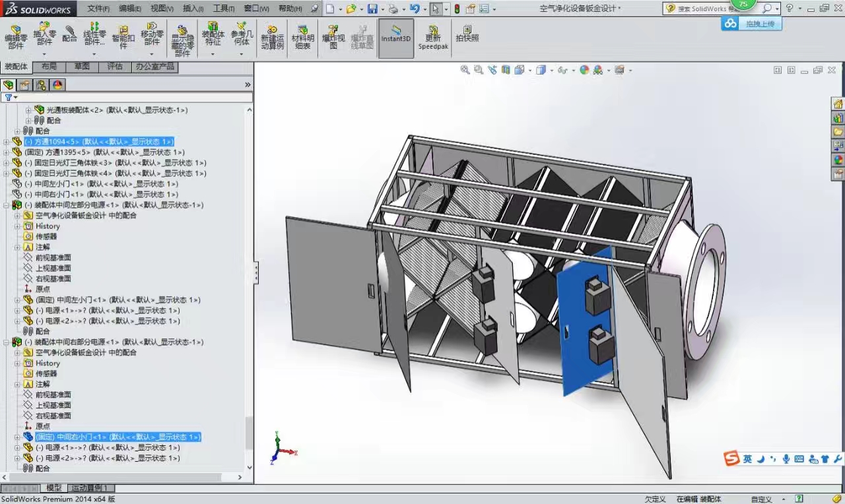Open the 帮助(H) menu
The width and height of the screenshot is (845, 504).
coord(290,9)
